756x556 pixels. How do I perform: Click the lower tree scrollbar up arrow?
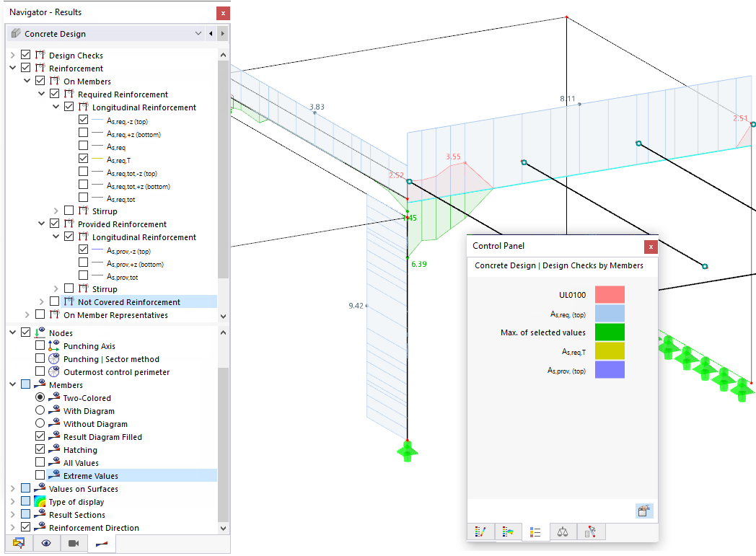click(223, 332)
